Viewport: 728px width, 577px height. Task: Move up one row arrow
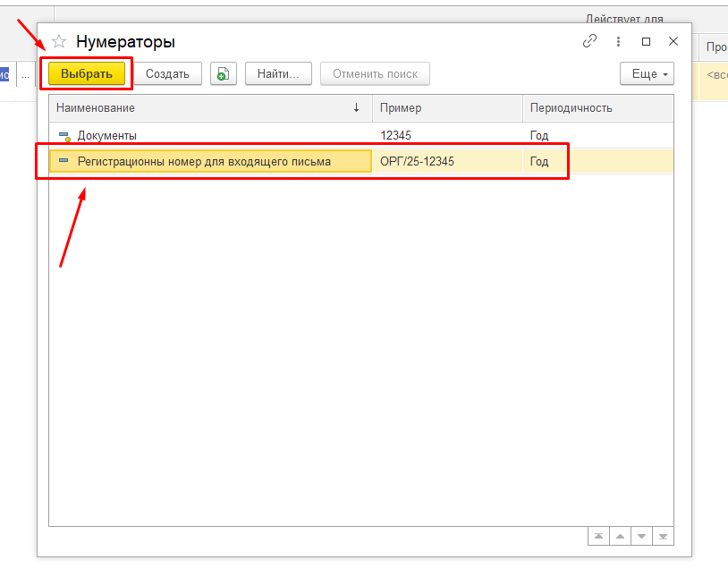(x=620, y=536)
